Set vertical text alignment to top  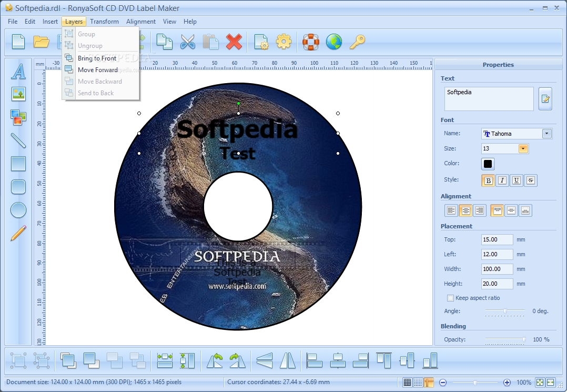[x=497, y=210]
